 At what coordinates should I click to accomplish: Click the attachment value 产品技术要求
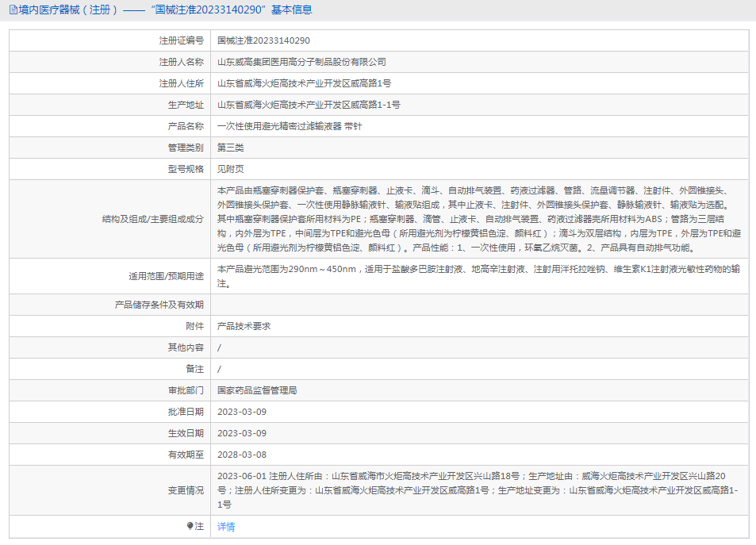(244, 326)
